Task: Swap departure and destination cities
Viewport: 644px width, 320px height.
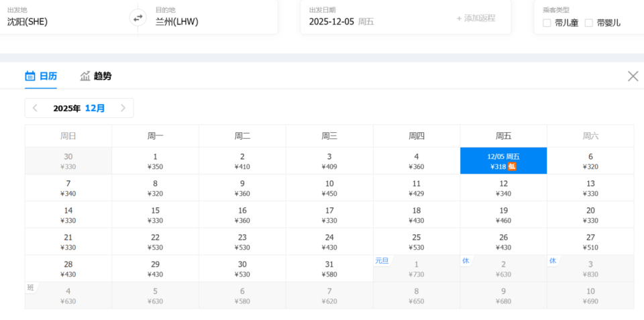Action: tap(138, 18)
